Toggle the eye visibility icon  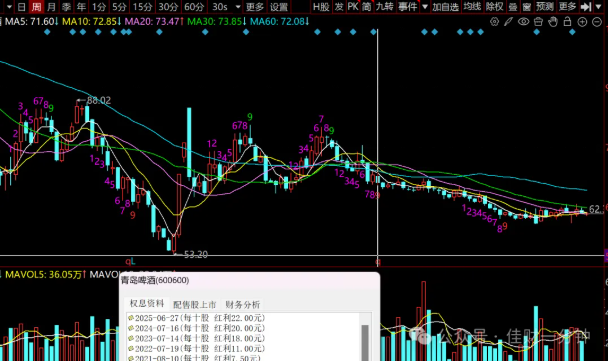tap(523, 22)
